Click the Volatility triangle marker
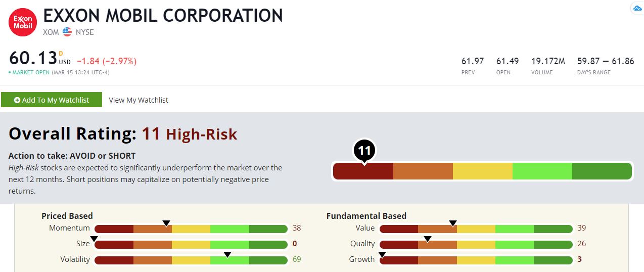 click(x=227, y=254)
